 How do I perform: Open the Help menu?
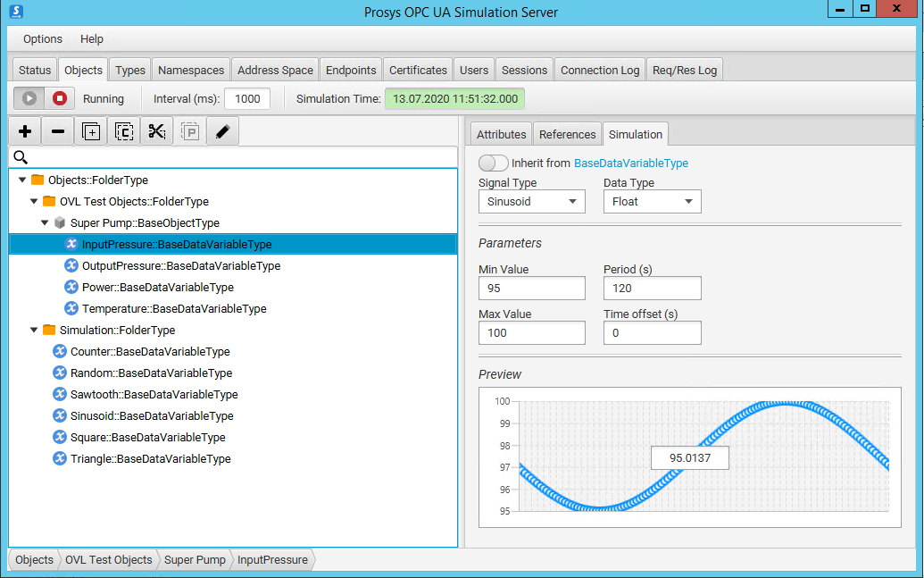tap(92, 39)
